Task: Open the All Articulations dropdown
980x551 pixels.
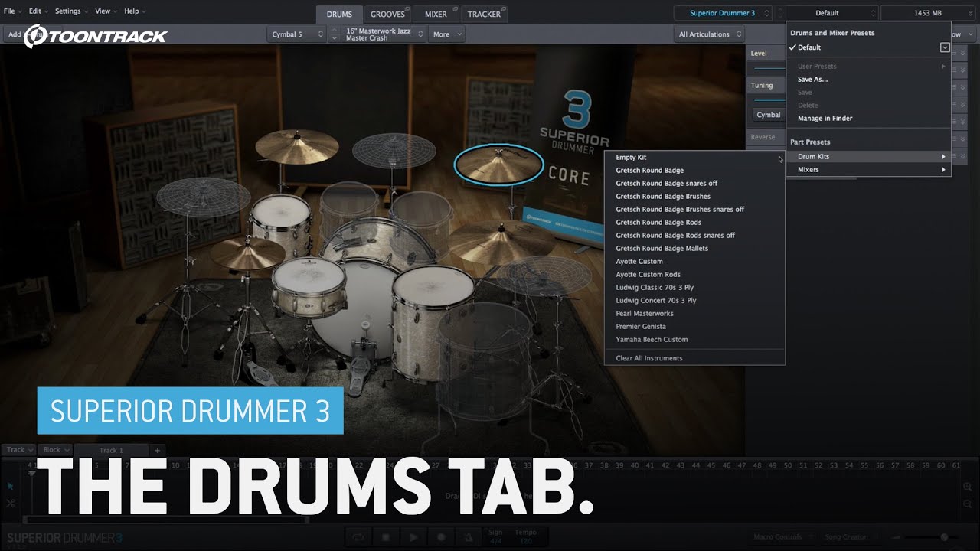Action: click(710, 34)
